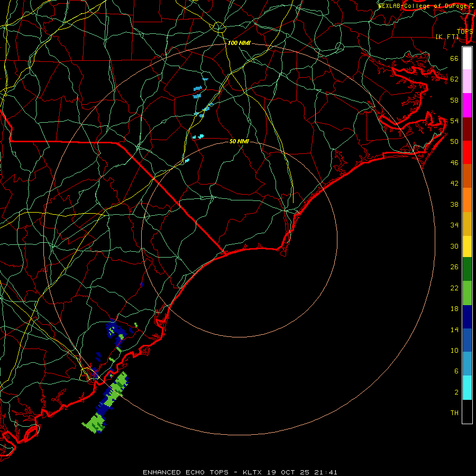Click the "62" legend value

(x=454, y=79)
